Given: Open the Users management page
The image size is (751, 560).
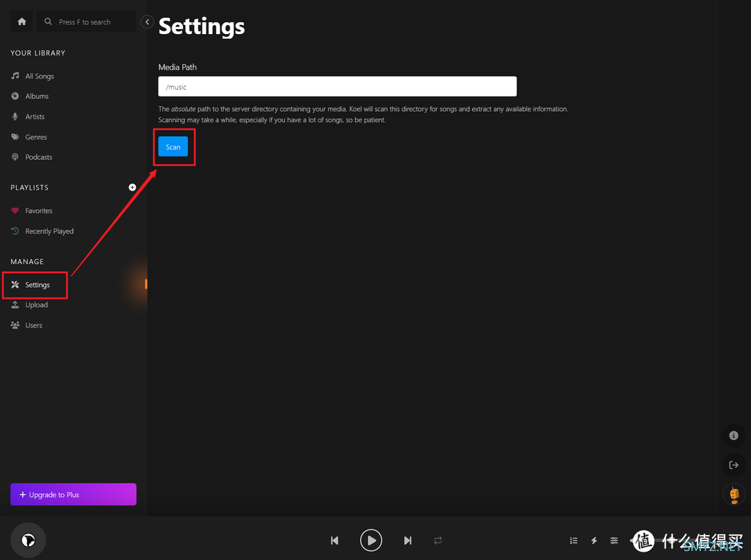Looking at the screenshot, I should (33, 325).
